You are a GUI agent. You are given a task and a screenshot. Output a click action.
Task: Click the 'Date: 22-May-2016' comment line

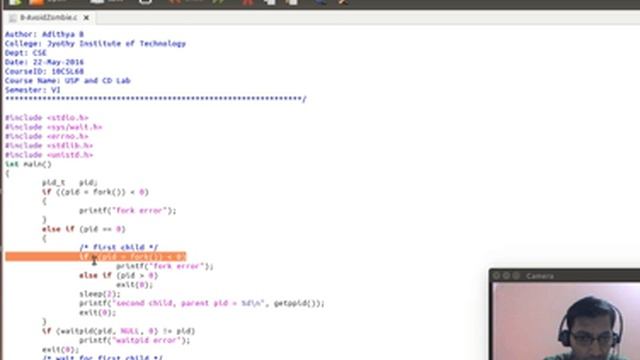click(44, 62)
